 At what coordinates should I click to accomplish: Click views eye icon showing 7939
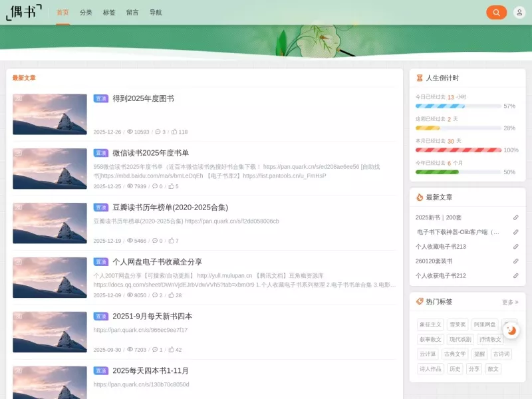[x=130, y=186]
